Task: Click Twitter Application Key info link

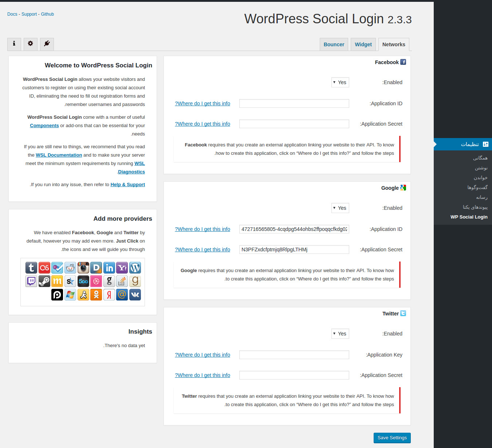Action: (202, 355)
